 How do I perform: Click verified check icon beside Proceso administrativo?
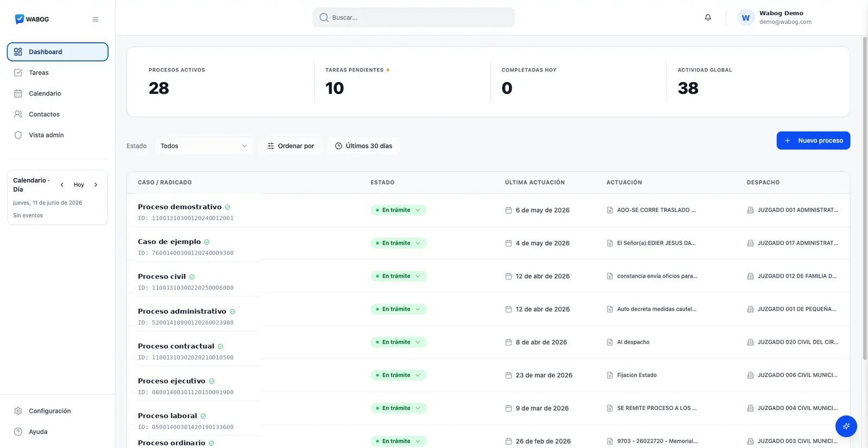[233, 311]
